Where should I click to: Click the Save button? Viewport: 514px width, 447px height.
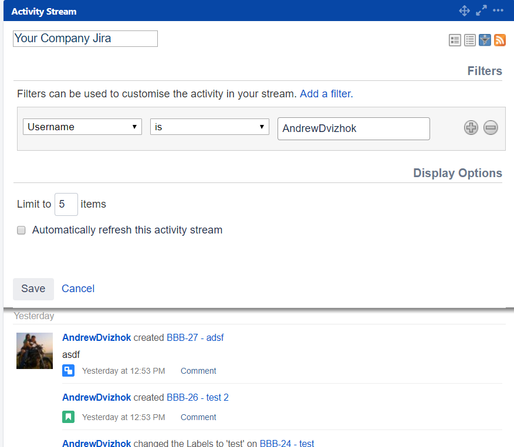33,289
